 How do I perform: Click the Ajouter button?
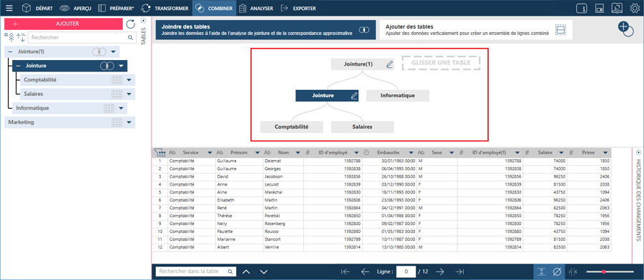63,24
